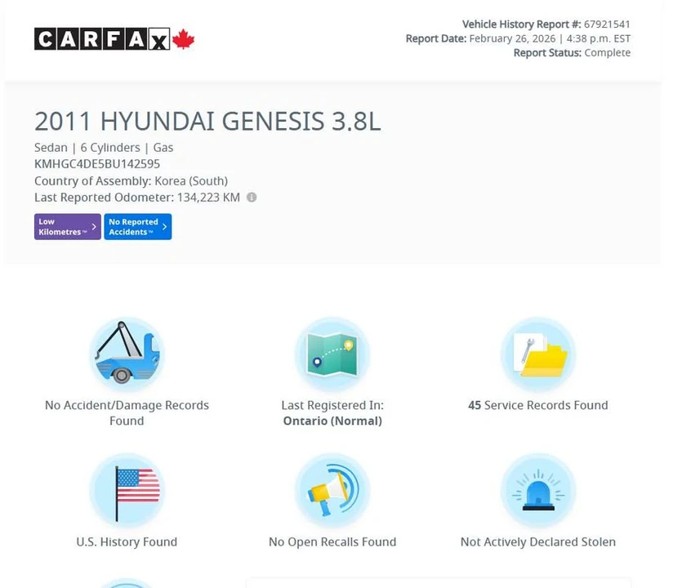Screen dimensions: 700x588
Task: Click the red maple leaf icon
Action: click(184, 39)
